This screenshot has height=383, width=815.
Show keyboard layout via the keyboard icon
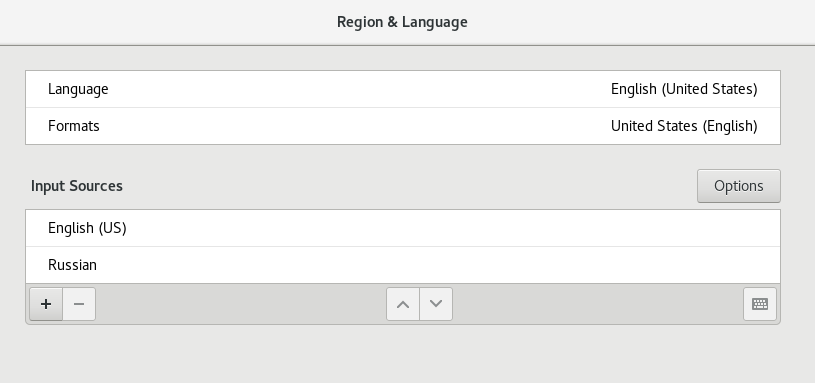760,304
